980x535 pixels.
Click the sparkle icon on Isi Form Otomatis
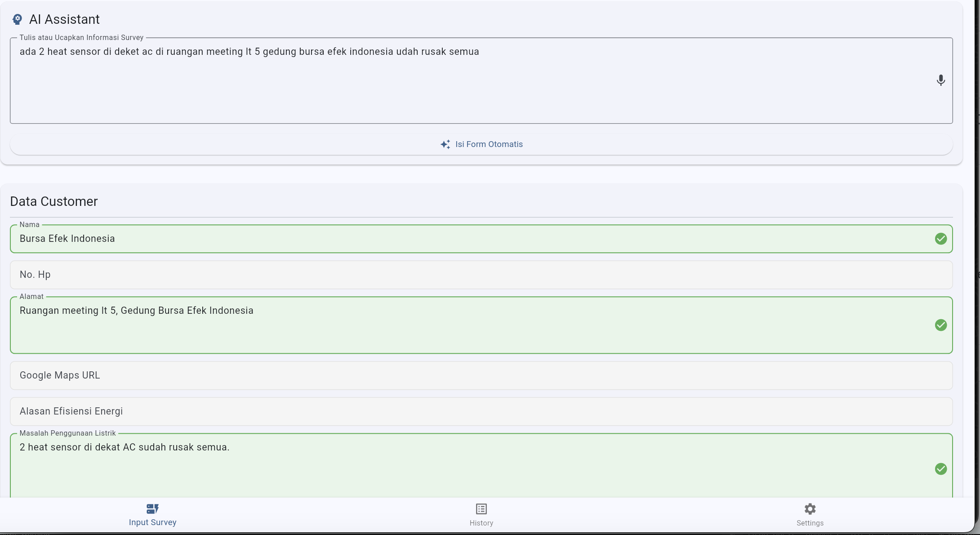point(445,144)
